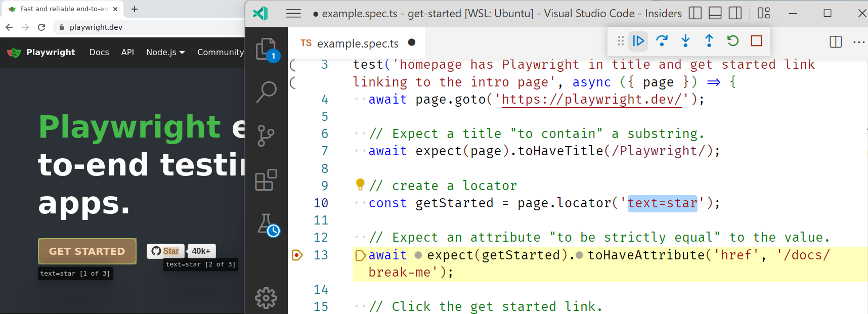Expand the Node.js language dropdown
This screenshot has width=868, height=314.
(x=165, y=52)
